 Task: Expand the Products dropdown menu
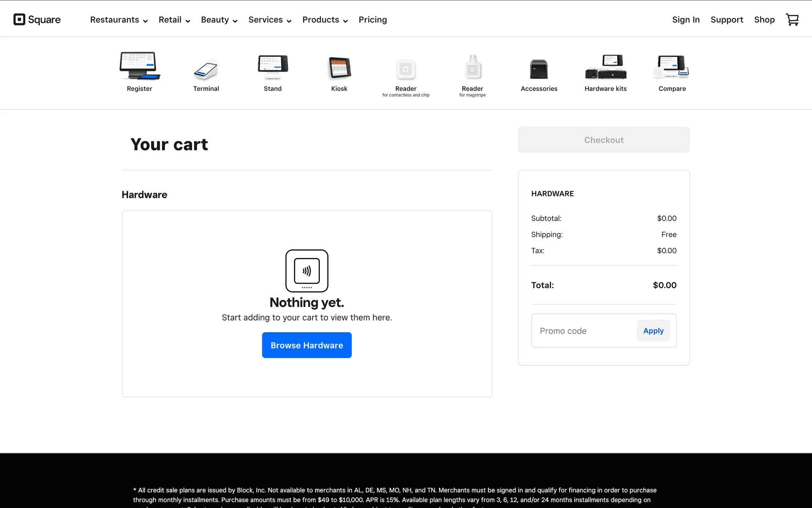[x=325, y=20]
